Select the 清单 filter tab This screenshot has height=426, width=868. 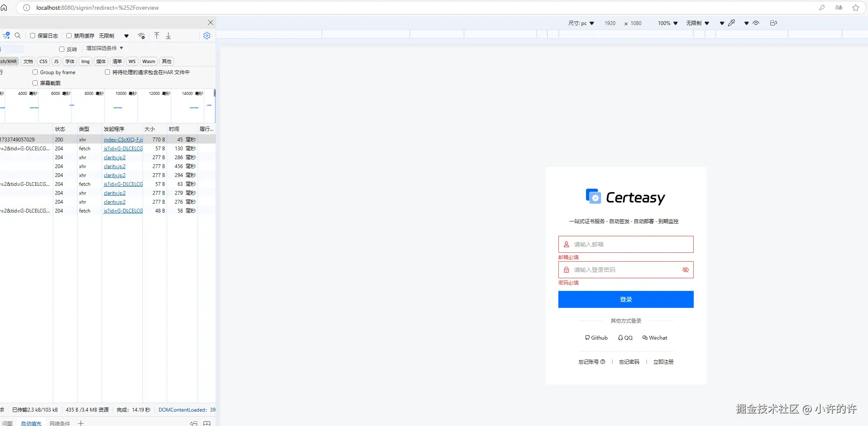click(x=117, y=61)
